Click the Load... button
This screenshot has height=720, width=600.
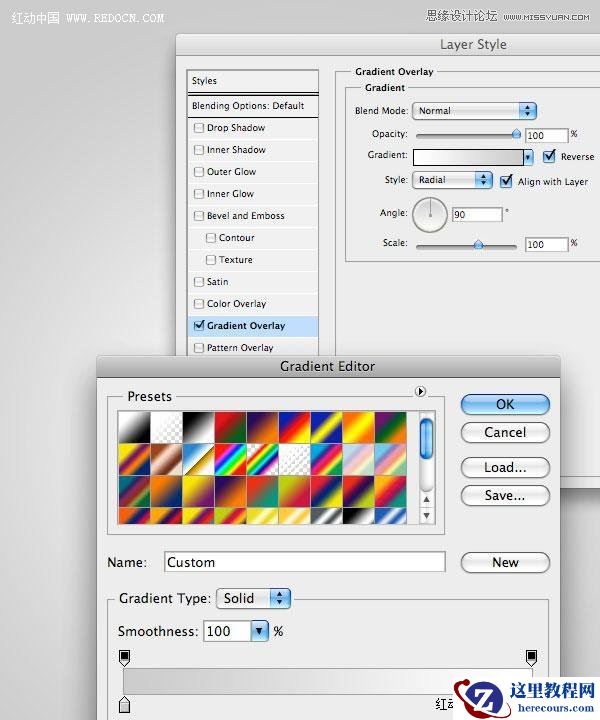(x=505, y=467)
